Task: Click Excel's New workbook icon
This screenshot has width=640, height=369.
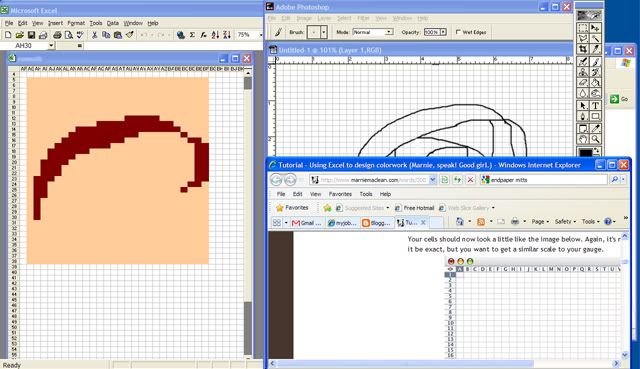Action: [x=8, y=35]
